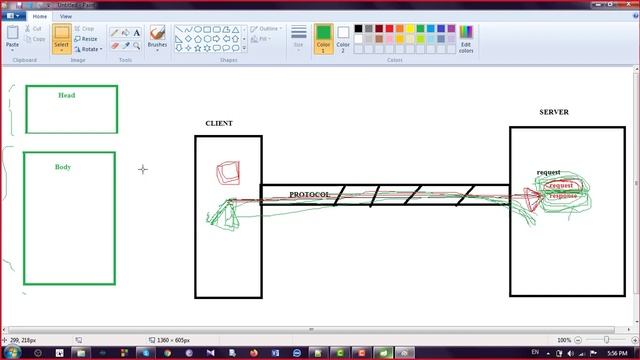
Task: Click the Copy button
Action: click(x=35, y=39)
